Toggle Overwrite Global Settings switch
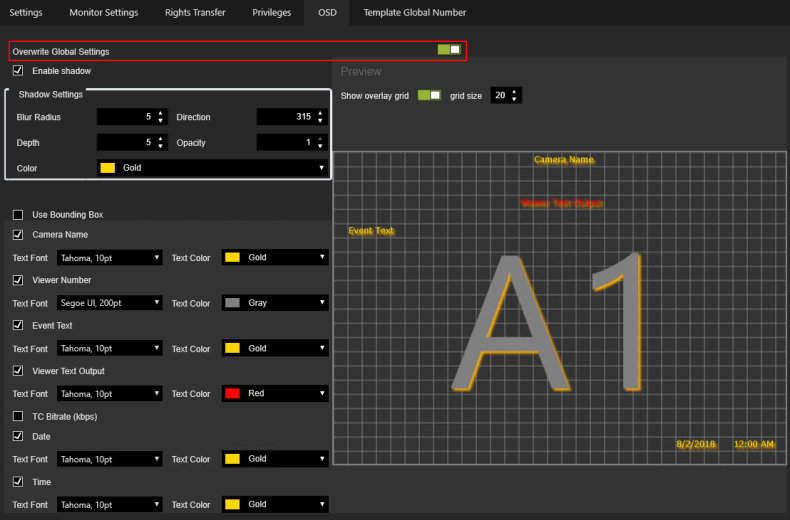 tap(449, 49)
